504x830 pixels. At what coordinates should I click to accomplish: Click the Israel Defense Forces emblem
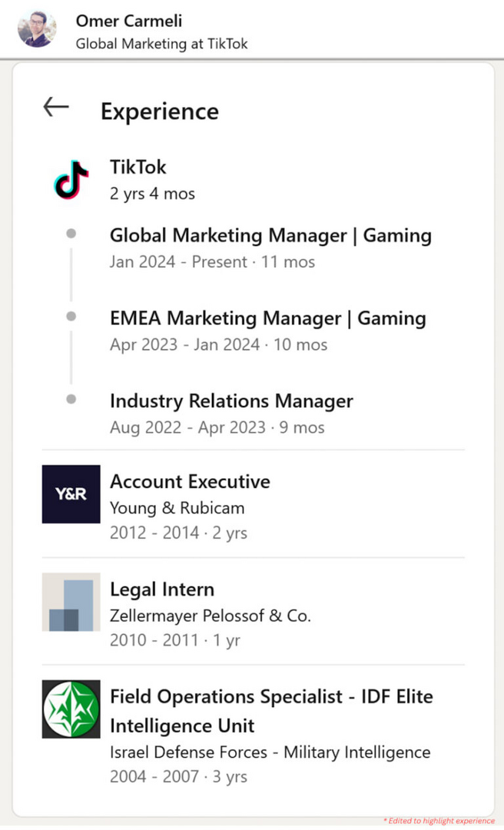coord(71,709)
